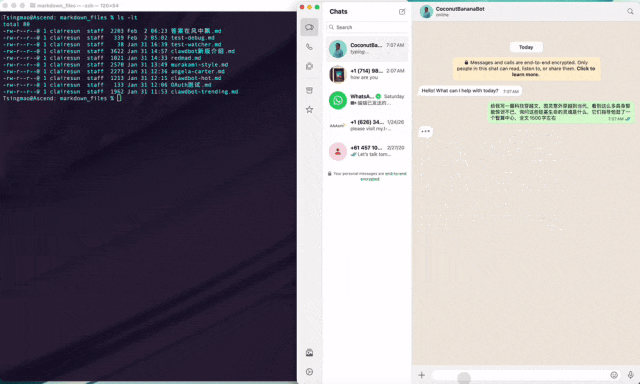Click 'angela-carter.md' in terminal listing

click(x=198, y=71)
